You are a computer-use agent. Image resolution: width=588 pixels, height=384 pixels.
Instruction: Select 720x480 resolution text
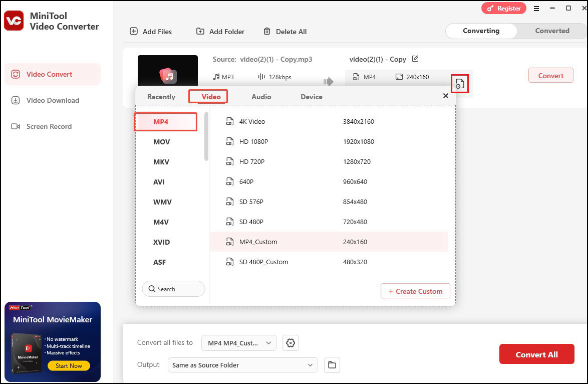pyautogui.click(x=355, y=222)
